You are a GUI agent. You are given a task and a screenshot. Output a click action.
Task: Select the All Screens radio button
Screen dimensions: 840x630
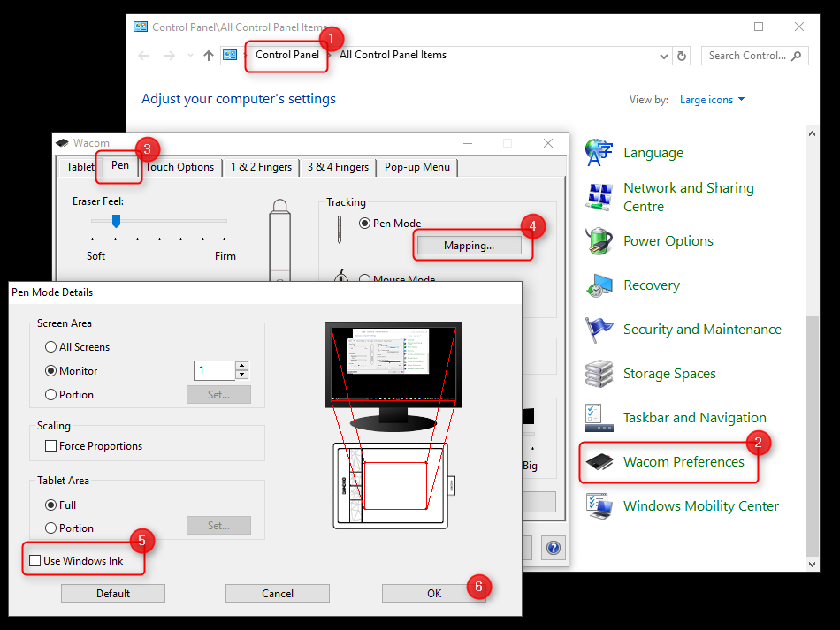51,347
